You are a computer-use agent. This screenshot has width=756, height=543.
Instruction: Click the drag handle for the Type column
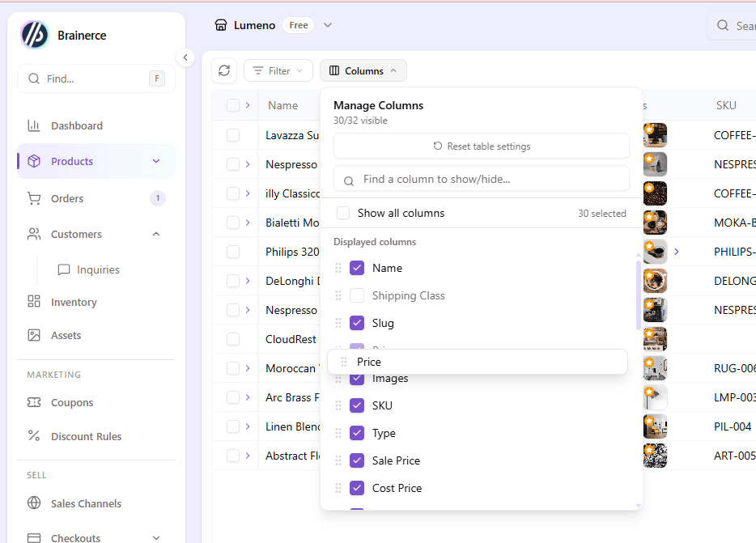[x=338, y=433]
